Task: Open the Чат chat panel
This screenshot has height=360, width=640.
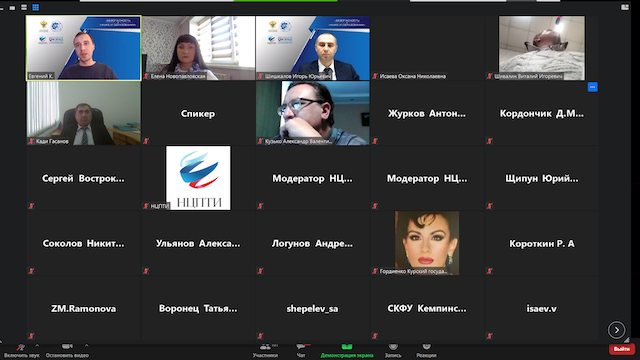Action: [x=301, y=351]
